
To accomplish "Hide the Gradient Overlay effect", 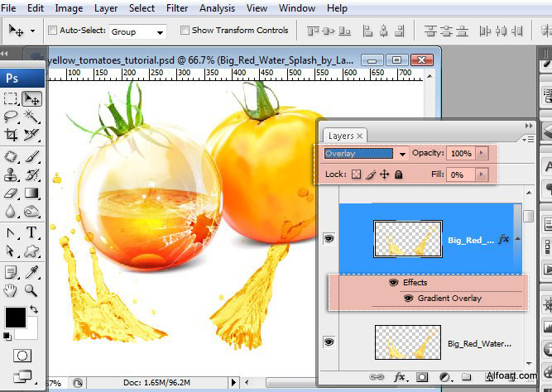I will point(408,299).
